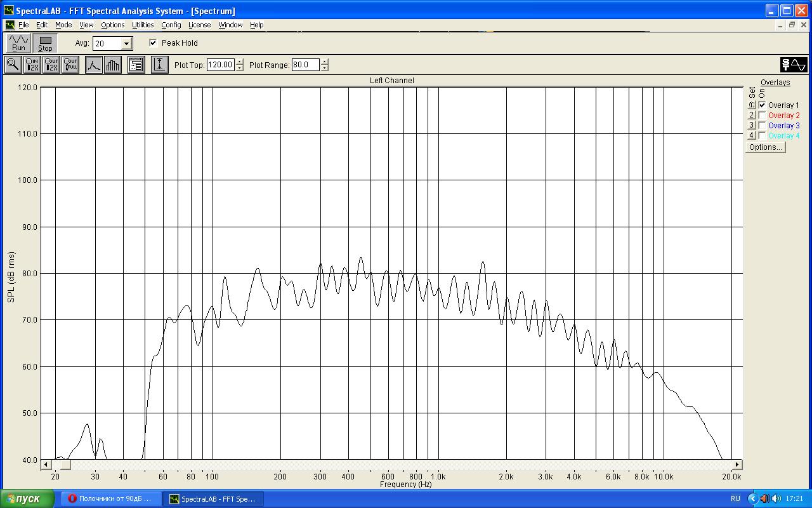812x508 pixels.
Task: Open the Config menu
Action: pyautogui.click(x=171, y=25)
